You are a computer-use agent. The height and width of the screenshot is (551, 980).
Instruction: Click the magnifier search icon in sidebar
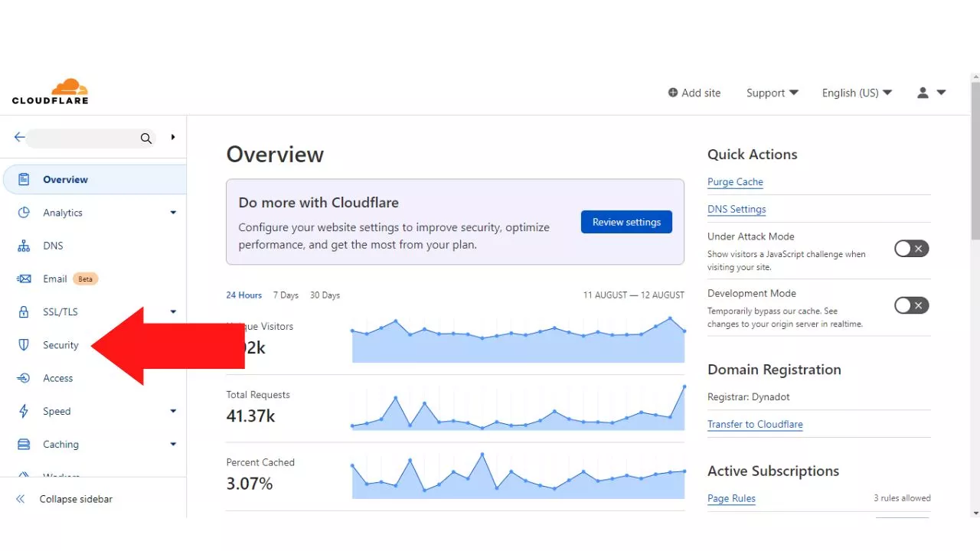click(146, 139)
